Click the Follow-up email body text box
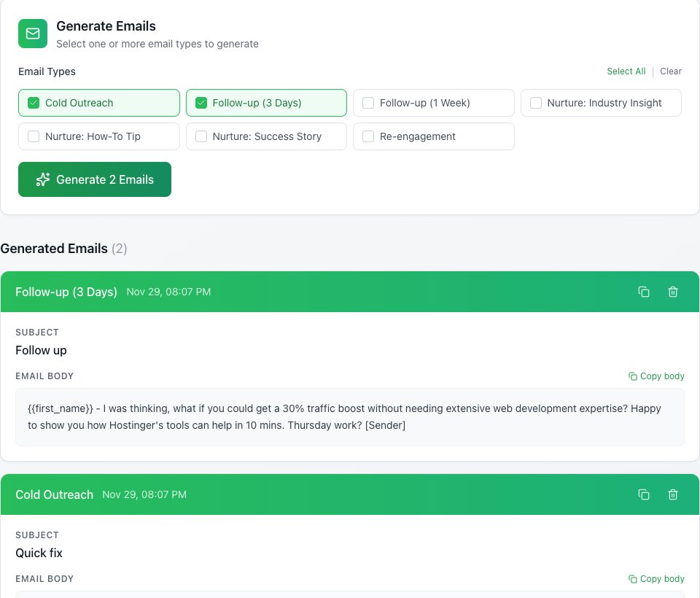 (x=350, y=417)
